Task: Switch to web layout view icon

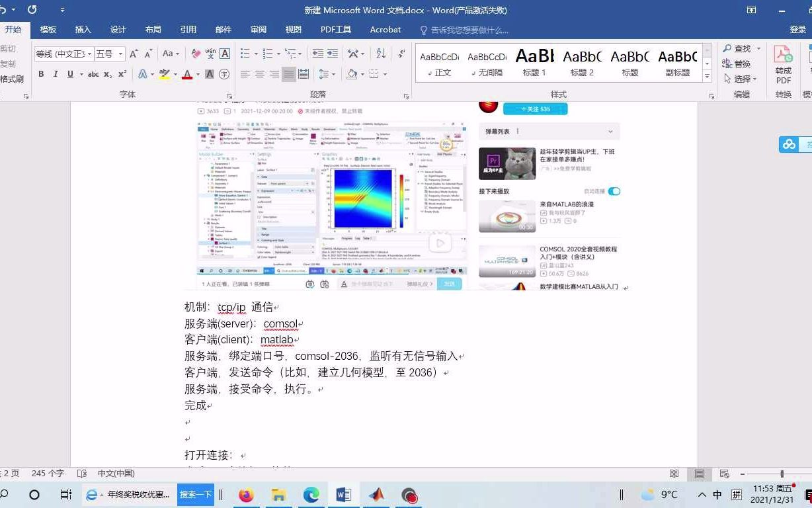Action: coord(725,474)
